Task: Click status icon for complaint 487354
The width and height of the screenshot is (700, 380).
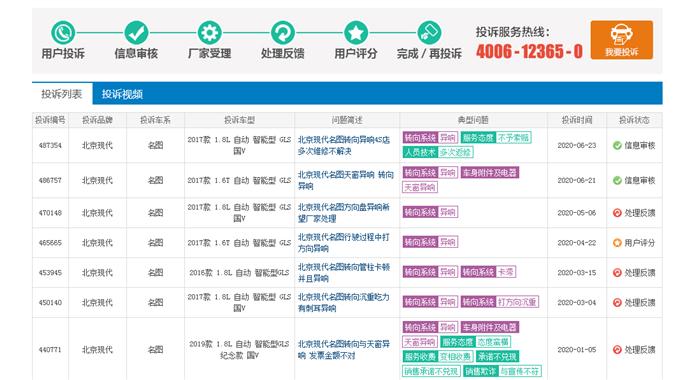Action: (617, 146)
